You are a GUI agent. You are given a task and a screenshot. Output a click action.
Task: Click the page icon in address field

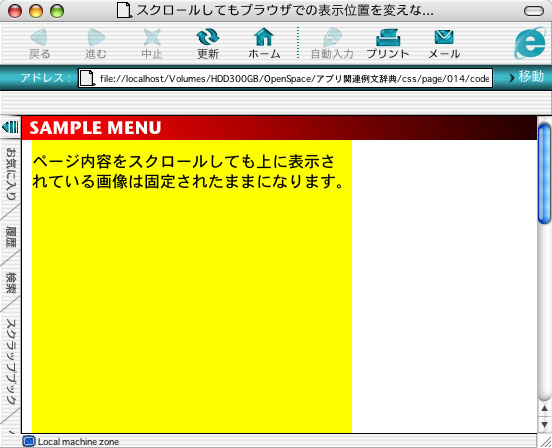(87, 78)
